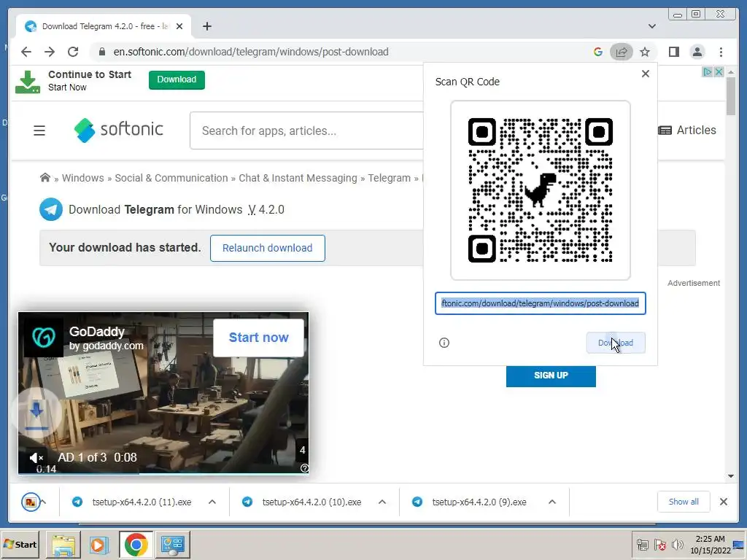Open the volume tray icon
747x560 pixels.
(677, 544)
